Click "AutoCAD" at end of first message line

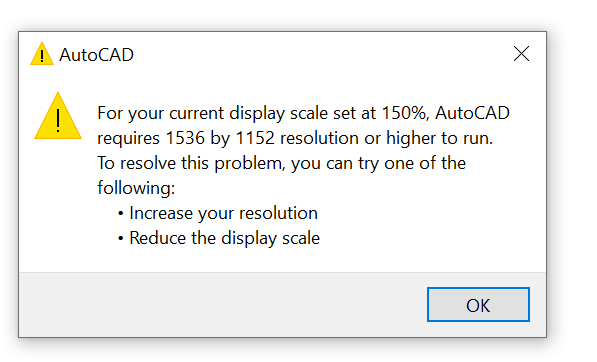pyautogui.click(x=472, y=113)
